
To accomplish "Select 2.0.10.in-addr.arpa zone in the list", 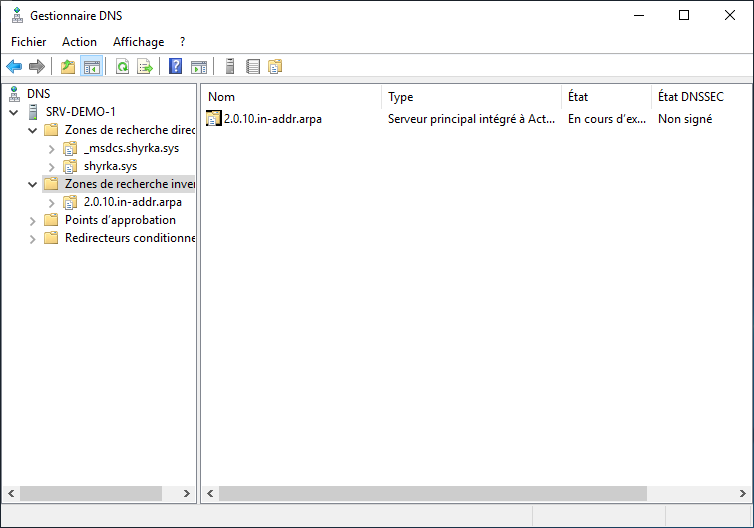I will (272, 118).
